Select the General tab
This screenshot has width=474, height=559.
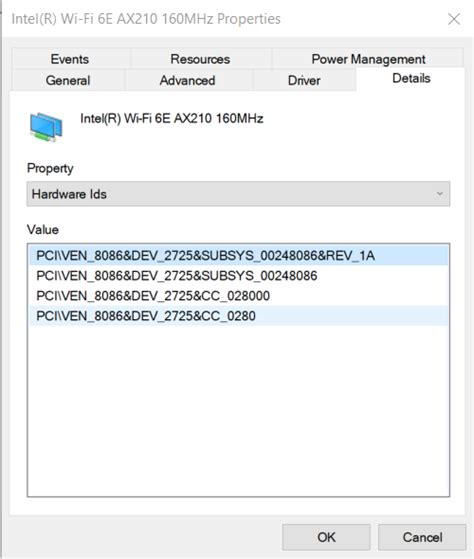(68, 80)
